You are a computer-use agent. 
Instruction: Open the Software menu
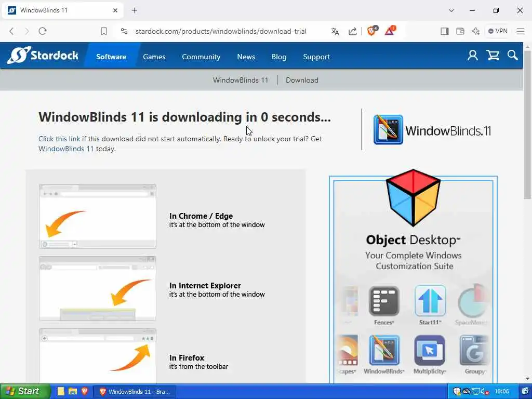click(x=111, y=57)
